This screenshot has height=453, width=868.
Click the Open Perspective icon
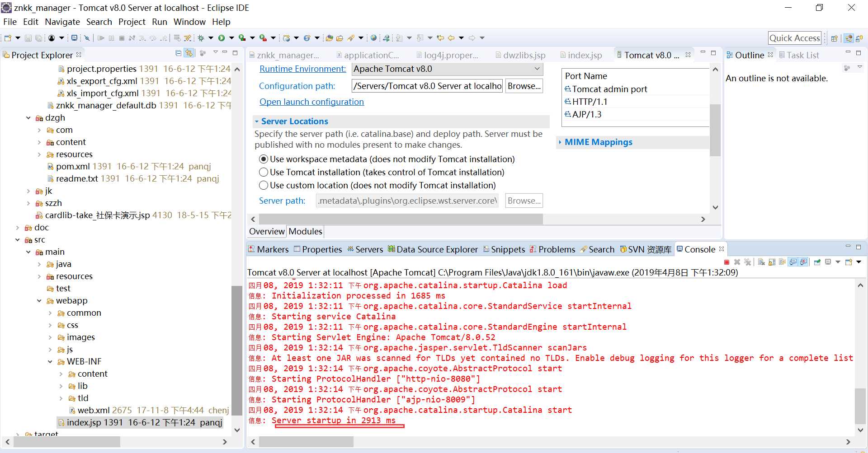tap(835, 38)
